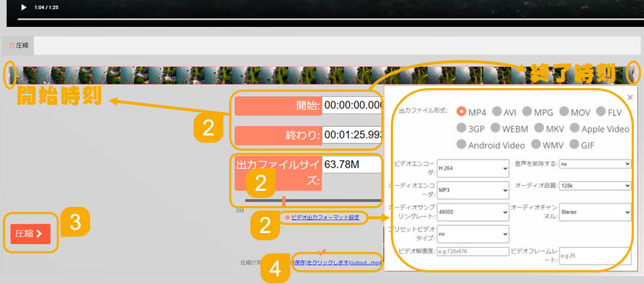The height and width of the screenshot is (284, 644).
Task: Play the video preview
Action: [23, 7]
